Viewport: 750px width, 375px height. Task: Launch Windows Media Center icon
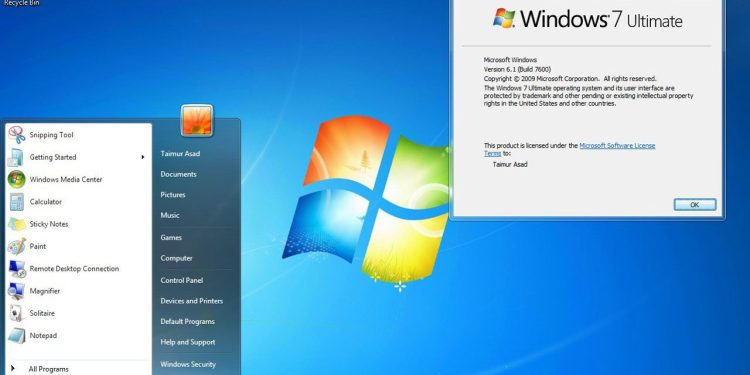(17, 179)
